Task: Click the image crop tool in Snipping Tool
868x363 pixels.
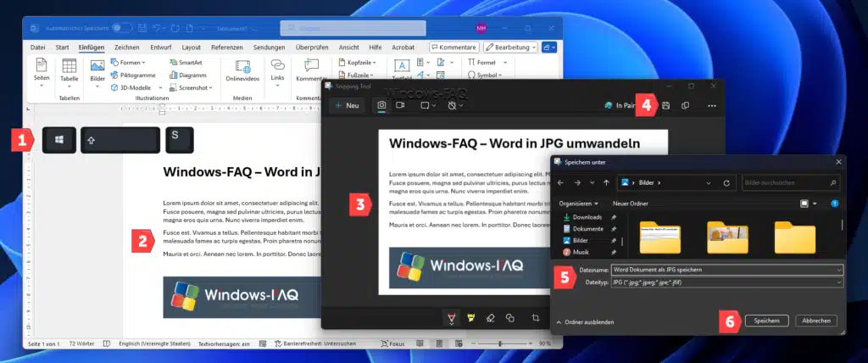Action: point(536,317)
